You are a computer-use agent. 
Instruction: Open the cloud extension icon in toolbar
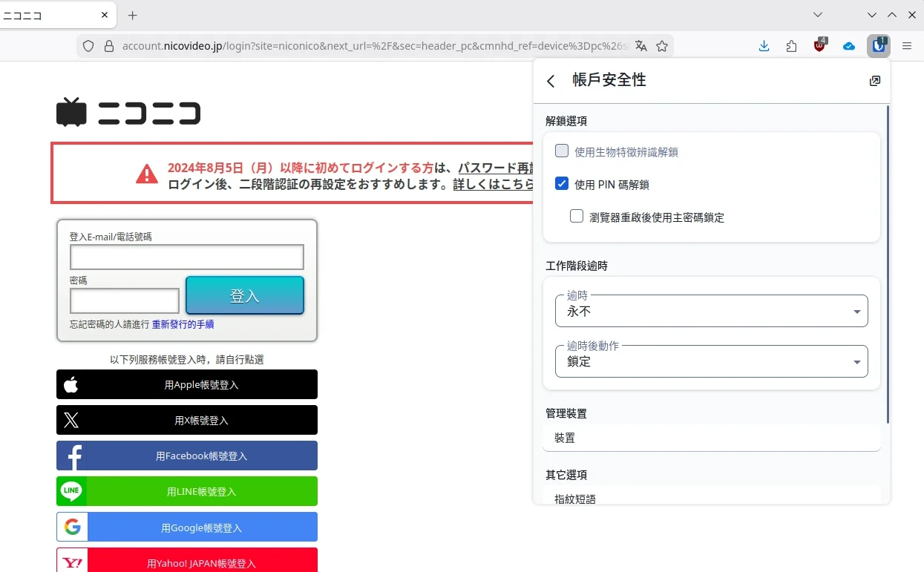point(849,46)
